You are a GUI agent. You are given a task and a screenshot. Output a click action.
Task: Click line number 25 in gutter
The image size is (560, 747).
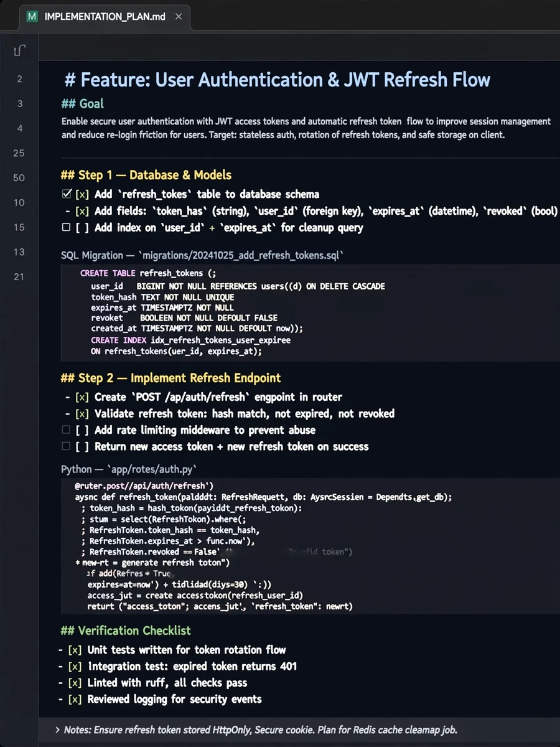(x=19, y=153)
